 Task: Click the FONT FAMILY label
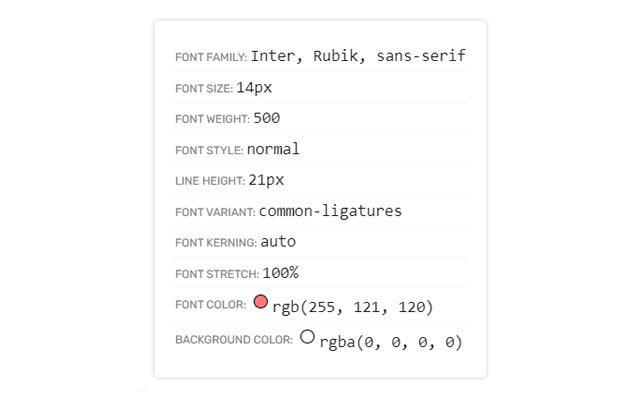click(x=211, y=58)
